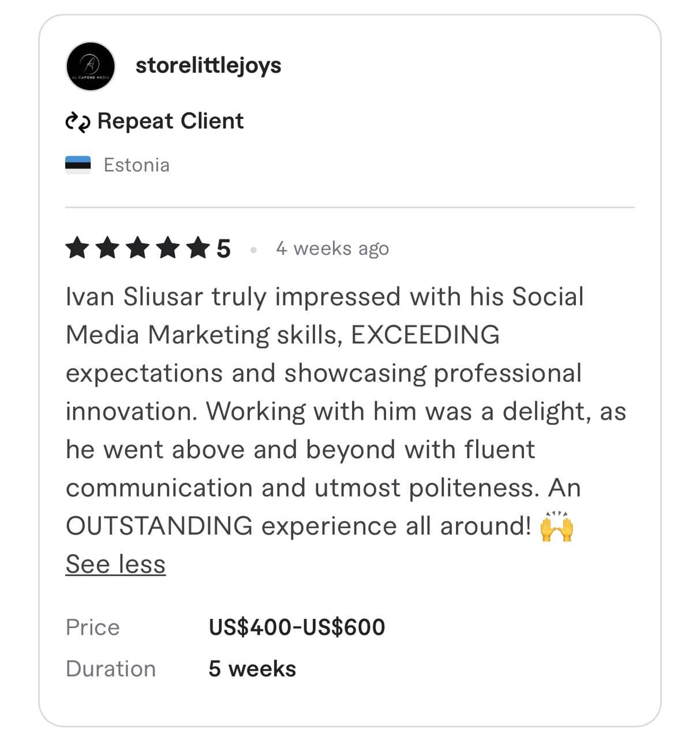Click the rating number 5
Image resolution: width=700 pixels, height=739 pixels.
coord(223,249)
